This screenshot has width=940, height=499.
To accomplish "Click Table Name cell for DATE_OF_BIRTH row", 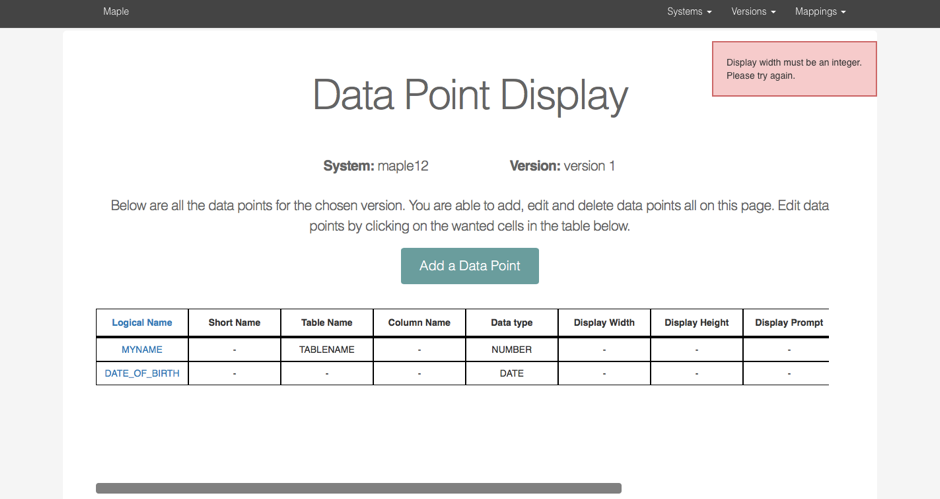I will (x=327, y=373).
